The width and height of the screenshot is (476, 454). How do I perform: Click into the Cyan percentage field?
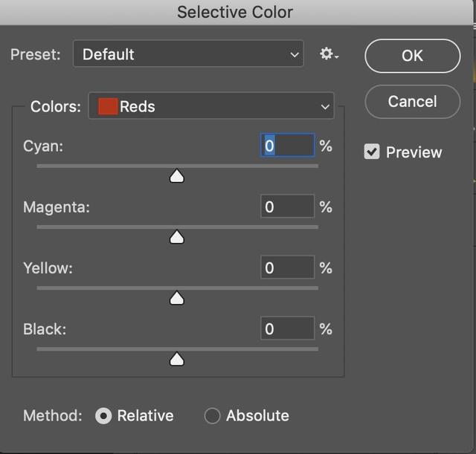tap(288, 146)
